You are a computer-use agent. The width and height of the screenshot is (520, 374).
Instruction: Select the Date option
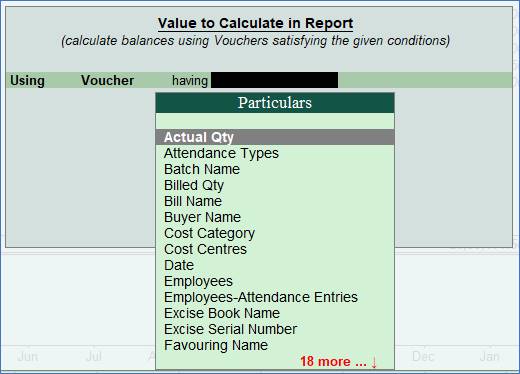(x=179, y=265)
